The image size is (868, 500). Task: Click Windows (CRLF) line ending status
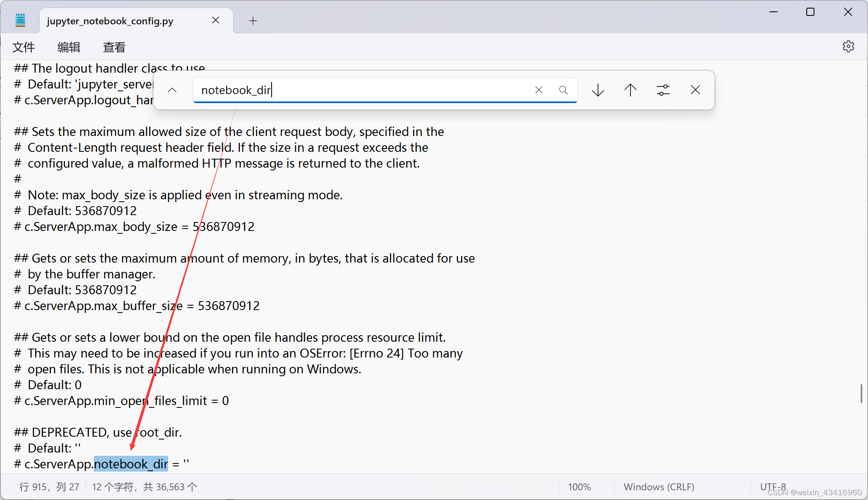click(x=659, y=487)
